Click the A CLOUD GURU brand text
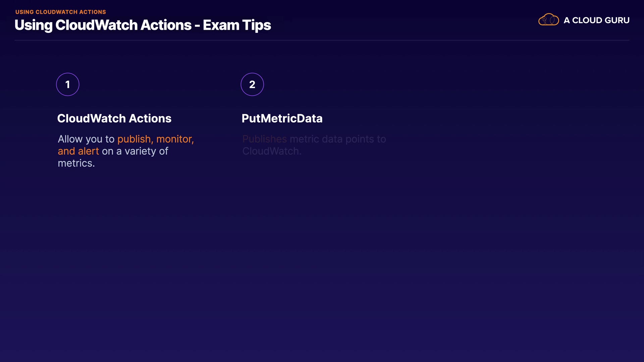 pos(596,20)
